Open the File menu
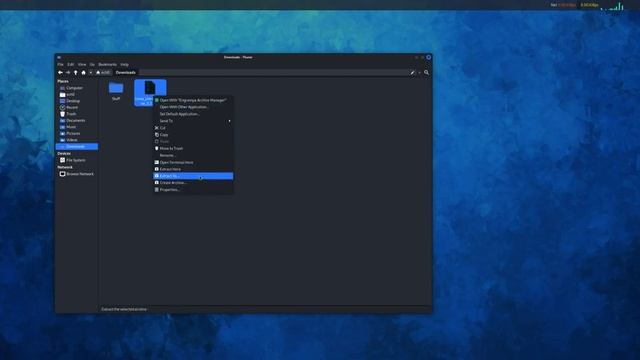640x360 pixels. 60,64
